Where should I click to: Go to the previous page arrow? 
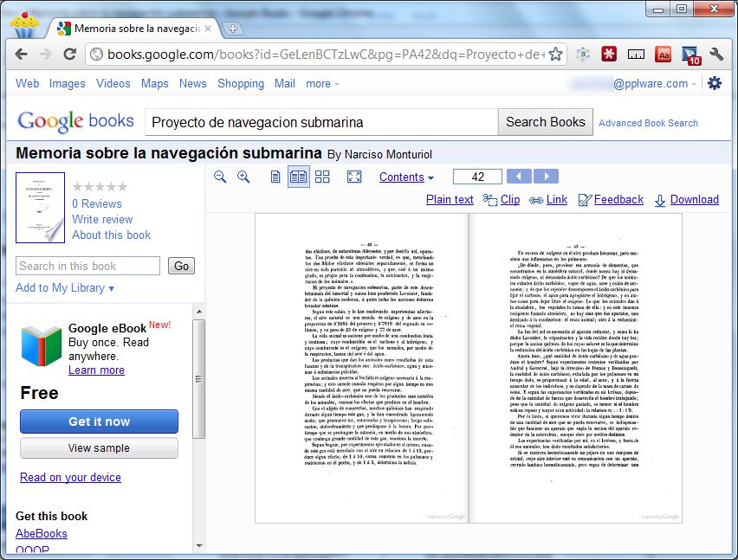(519, 177)
